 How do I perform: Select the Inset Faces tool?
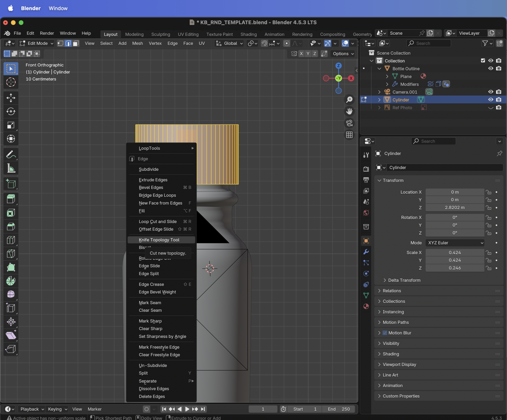[11, 213]
